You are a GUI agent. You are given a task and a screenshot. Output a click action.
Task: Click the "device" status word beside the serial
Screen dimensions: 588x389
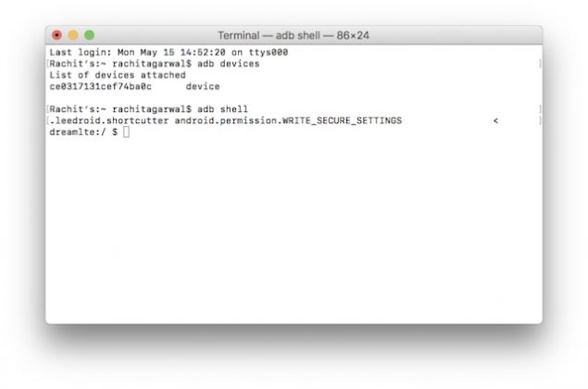203,86
